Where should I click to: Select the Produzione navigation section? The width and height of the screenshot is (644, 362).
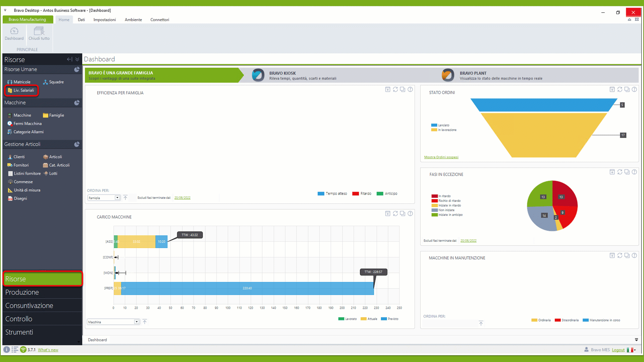(42, 292)
